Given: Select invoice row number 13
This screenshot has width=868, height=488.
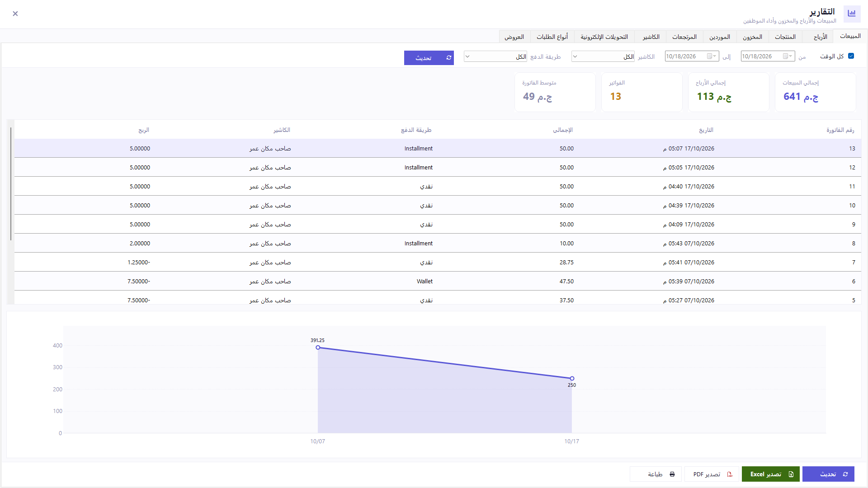Looking at the screenshot, I should coord(438,148).
